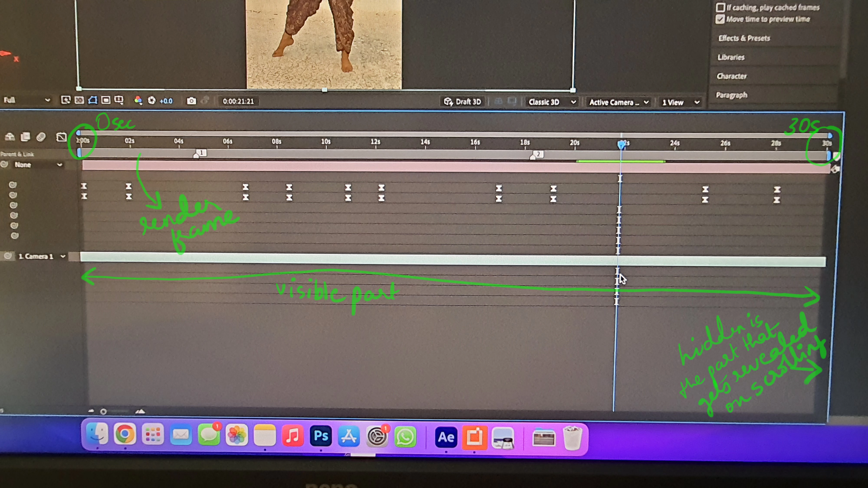This screenshot has width=868, height=488.
Task: Open the Region of Interest tool
Action: tap(106, 100)
